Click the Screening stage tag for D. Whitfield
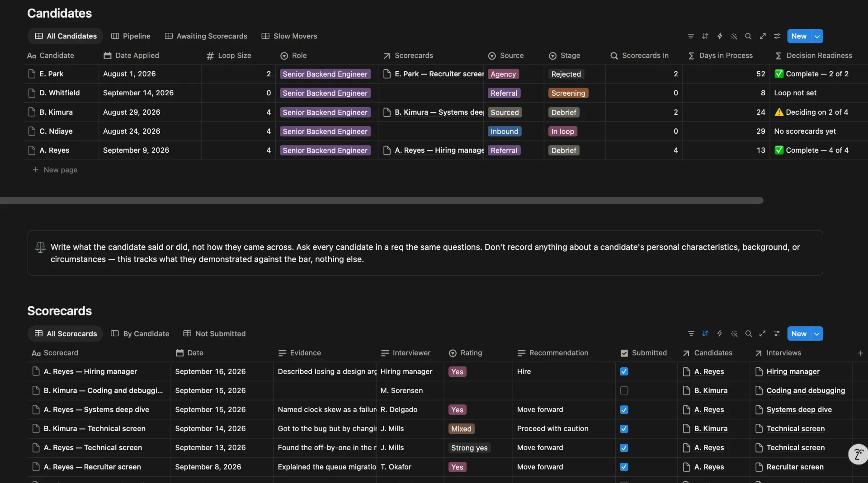868x483 pixels. [568, 93]
